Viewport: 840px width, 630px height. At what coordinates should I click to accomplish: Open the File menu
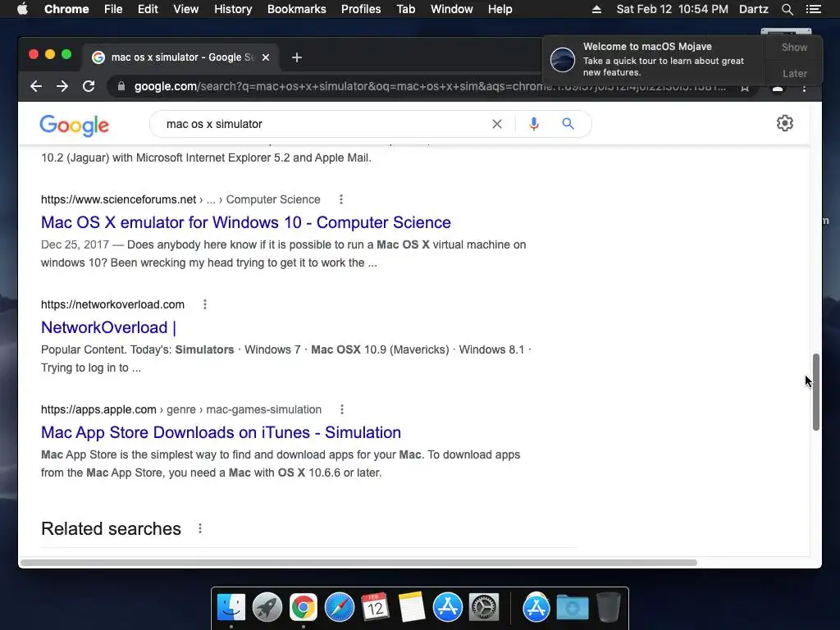click(x=113, y=9)
